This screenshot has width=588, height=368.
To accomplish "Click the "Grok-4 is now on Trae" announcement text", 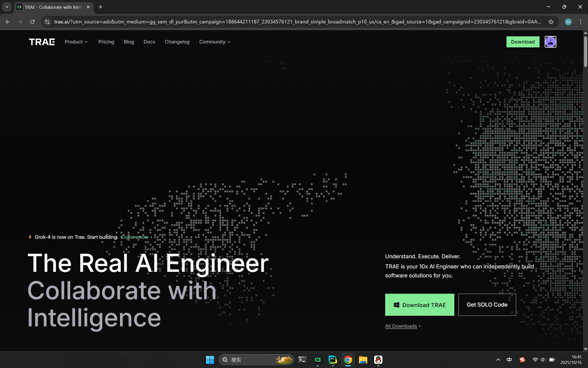I will pos(76,237).
